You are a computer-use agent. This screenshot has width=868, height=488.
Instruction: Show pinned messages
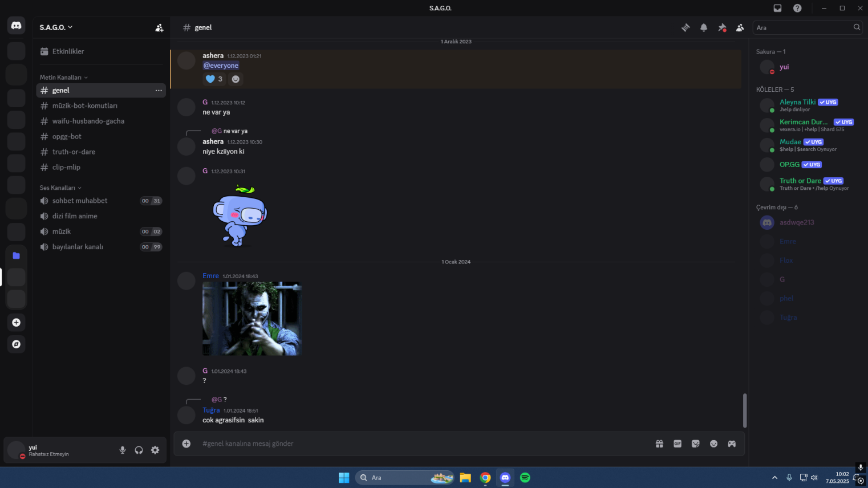pyautogui.click(x=722, y=27)
